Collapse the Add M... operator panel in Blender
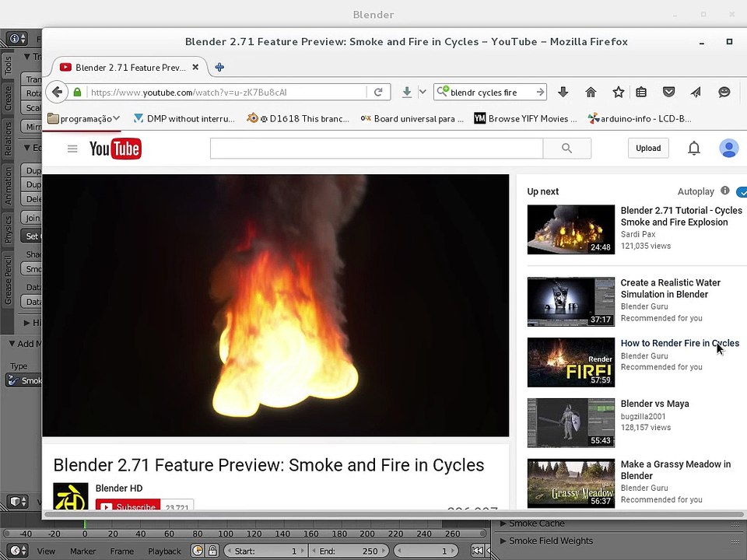This screenshot has width=747, height=560. (25, 343)
